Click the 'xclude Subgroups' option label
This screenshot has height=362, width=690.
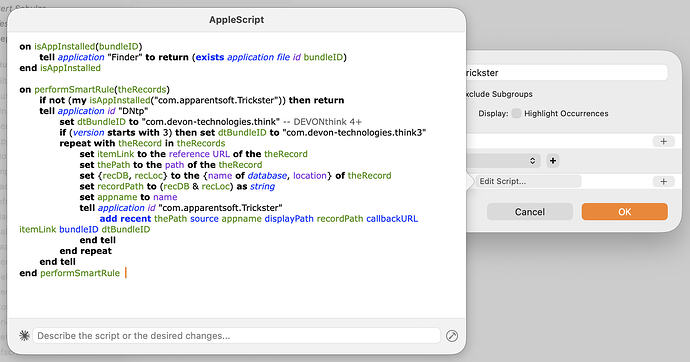pyautogui.click(x=499, y=94)
